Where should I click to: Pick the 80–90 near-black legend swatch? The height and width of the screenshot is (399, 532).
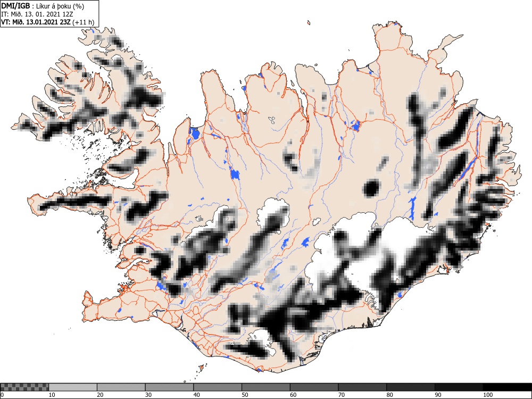click(410, 387)
